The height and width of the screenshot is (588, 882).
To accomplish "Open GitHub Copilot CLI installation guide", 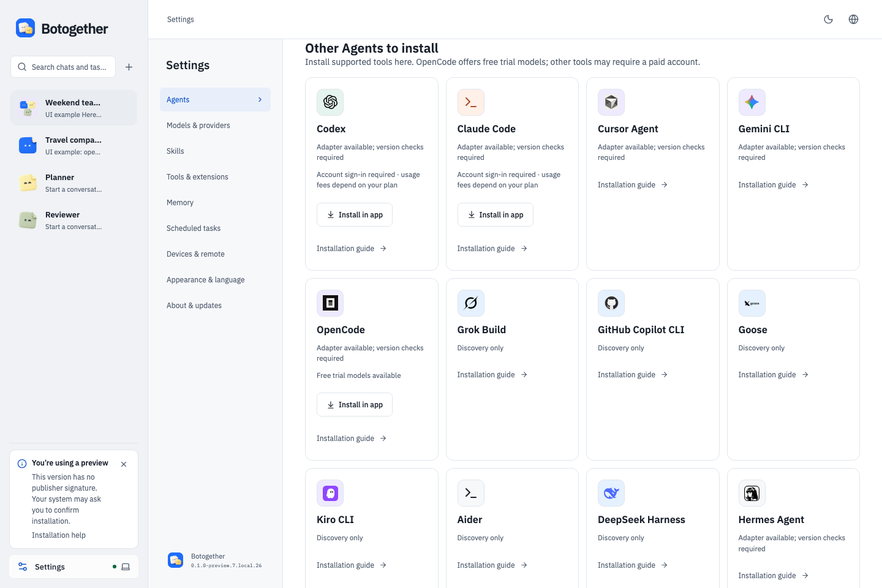I will 633,375.
